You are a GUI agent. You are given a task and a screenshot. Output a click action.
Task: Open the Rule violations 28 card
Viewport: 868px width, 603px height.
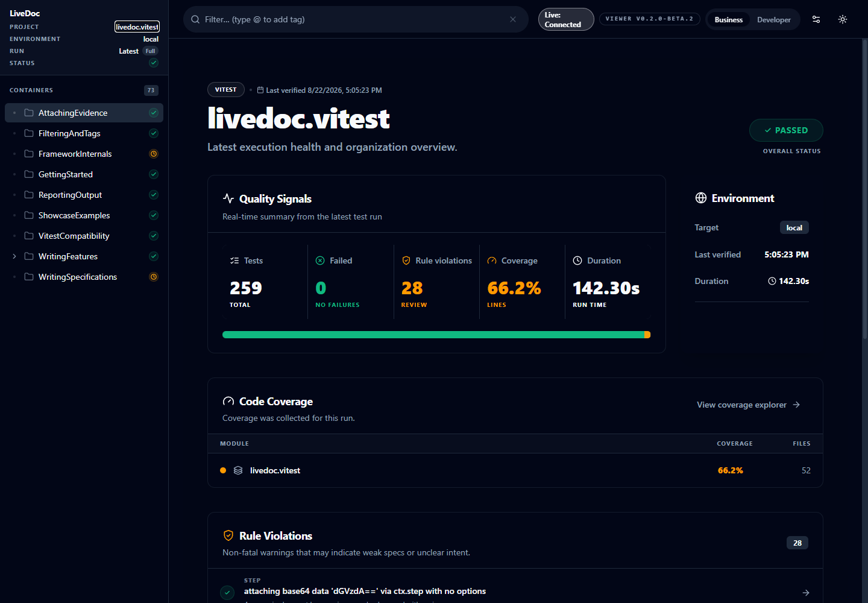436,282
